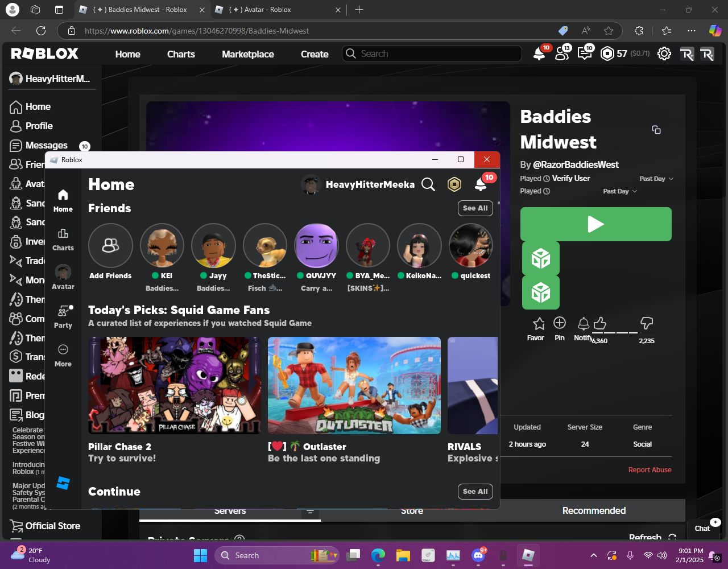Click the Robux hexagon icon in Roblox app
Viewport: 728px width, 569px height.
tap(454, 184)
